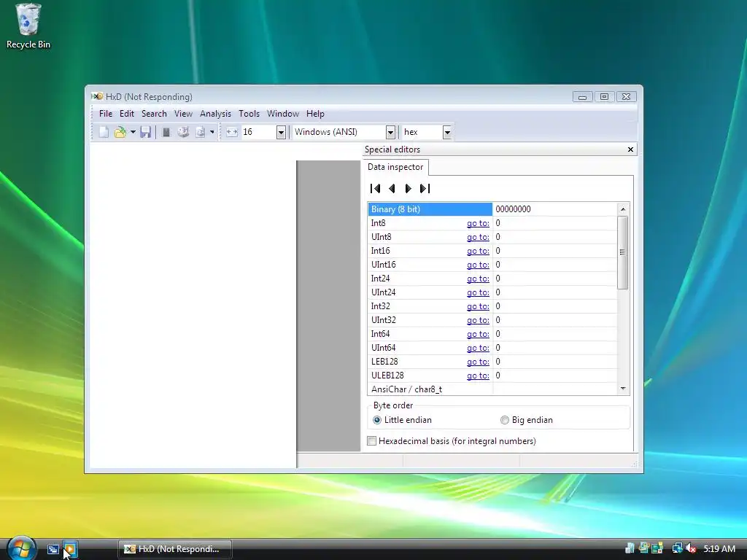The image size is (747, 560).
Task: Open main memory with the RAM chip icon
Action: tap(166, 132)
